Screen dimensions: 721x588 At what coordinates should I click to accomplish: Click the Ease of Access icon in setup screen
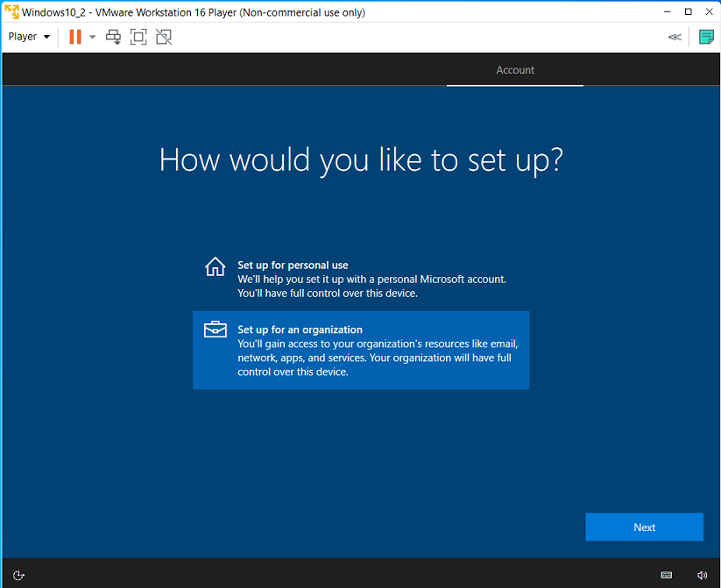pyautogui.click(x=18, y=576)
